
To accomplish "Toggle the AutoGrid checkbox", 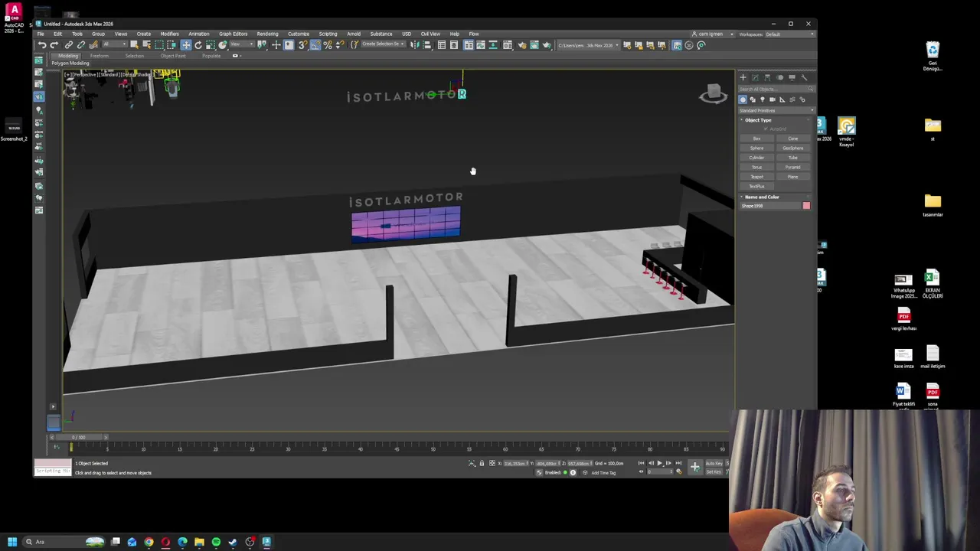I will tap(766, 129).
